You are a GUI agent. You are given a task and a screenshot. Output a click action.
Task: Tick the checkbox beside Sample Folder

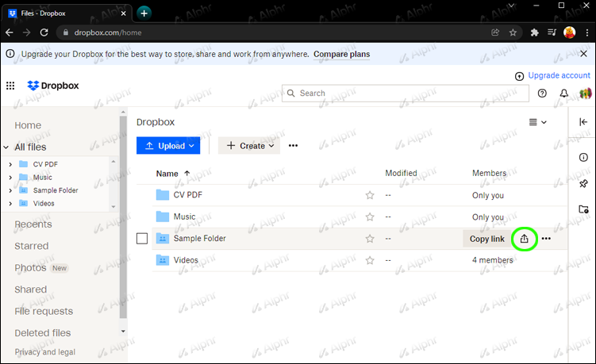(x=142, y=239)
